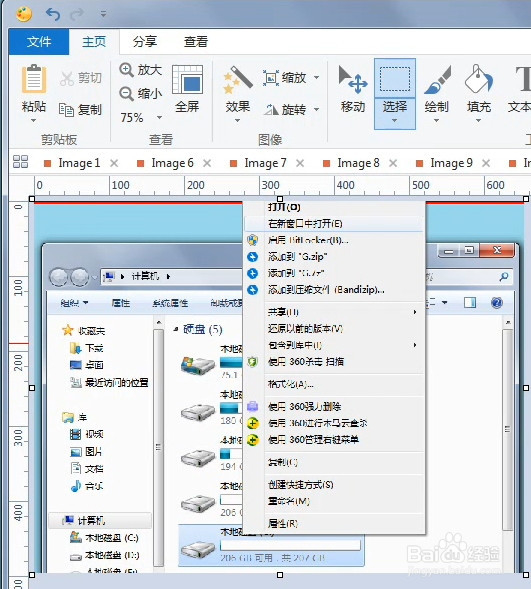
Task: Close the Image 7 tab
Action: point(300,163)
